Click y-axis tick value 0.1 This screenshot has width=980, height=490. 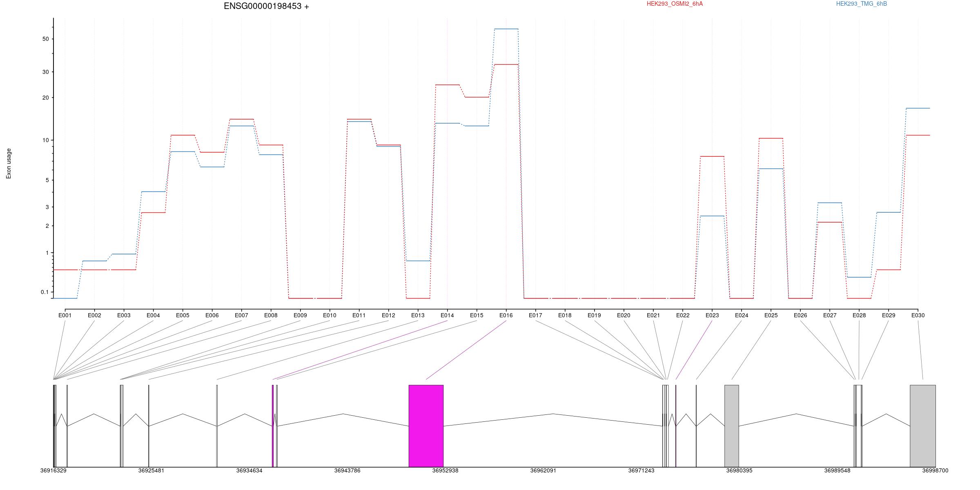pyautogui.click(x=45, y=292)
